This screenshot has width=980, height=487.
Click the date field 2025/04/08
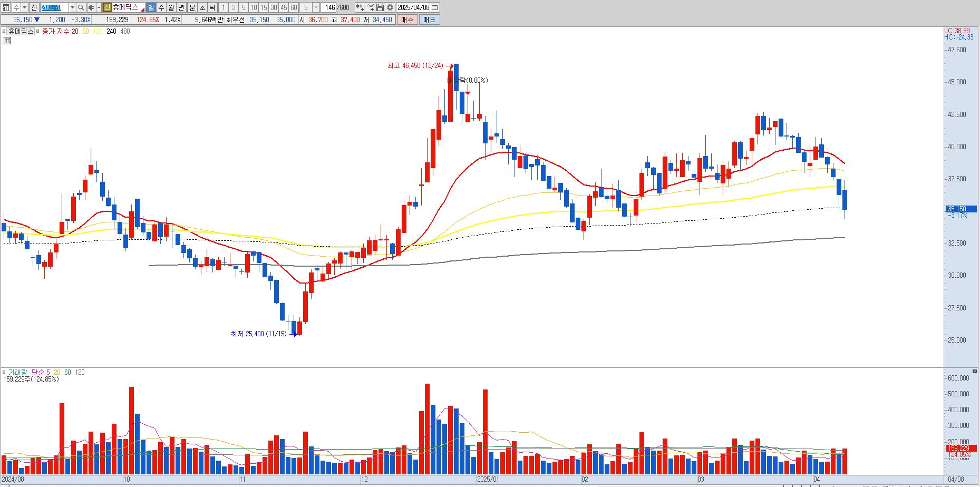(x=413, y=7)
